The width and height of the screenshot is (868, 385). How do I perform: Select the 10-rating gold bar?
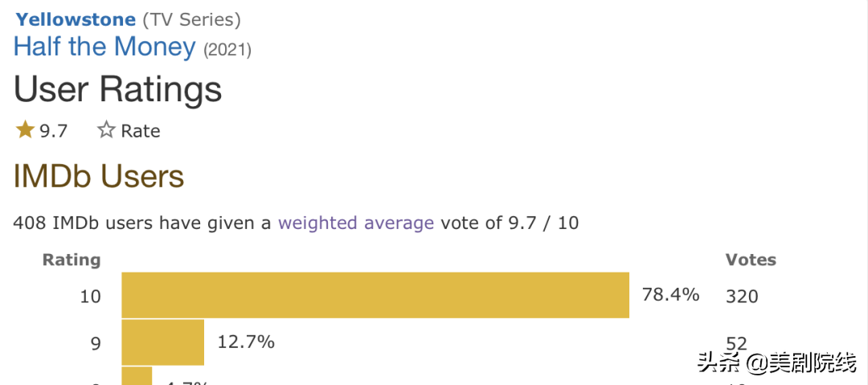pyautogui.click(x=375, y=295)
